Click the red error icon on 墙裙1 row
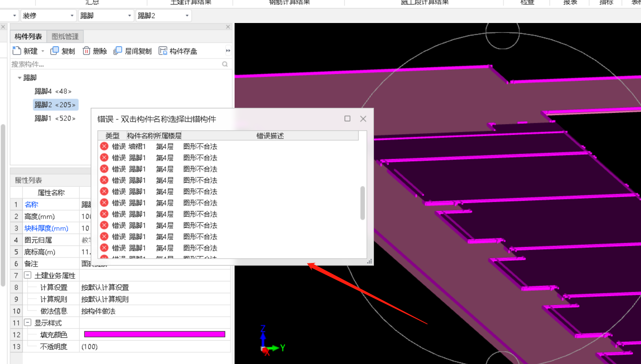This screenshot has width=641, height=364. click(104, 146)
